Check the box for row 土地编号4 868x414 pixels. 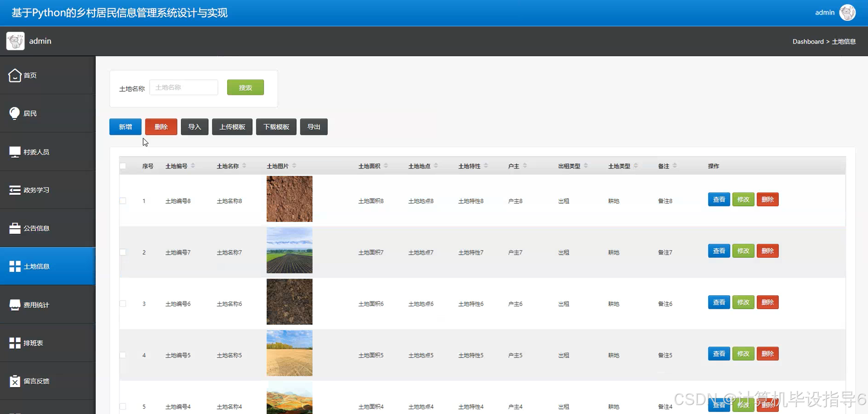[123, 406]
